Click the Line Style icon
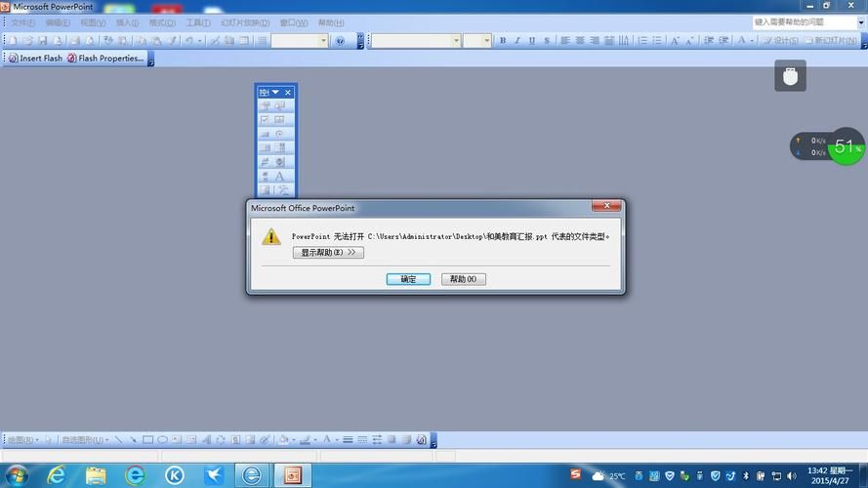Screen dimensions: 868x488 (348, 440)
